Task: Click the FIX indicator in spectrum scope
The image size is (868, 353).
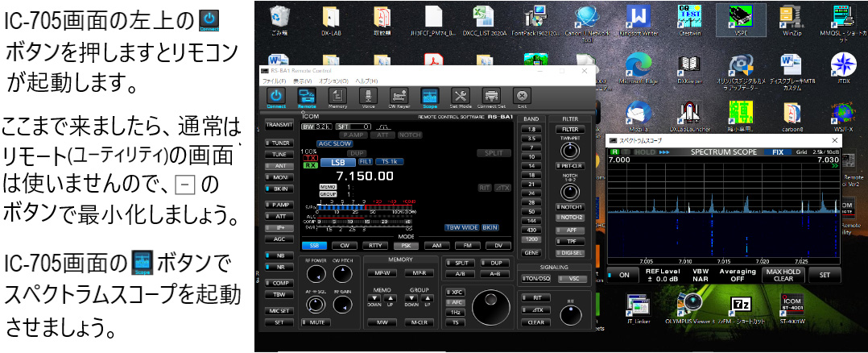Action: pos(777,152)
